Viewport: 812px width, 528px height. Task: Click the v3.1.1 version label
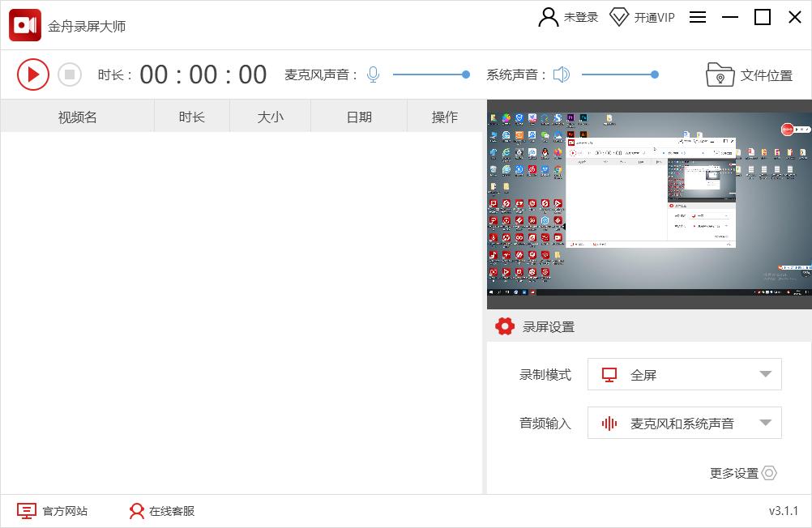coord(783,511)
